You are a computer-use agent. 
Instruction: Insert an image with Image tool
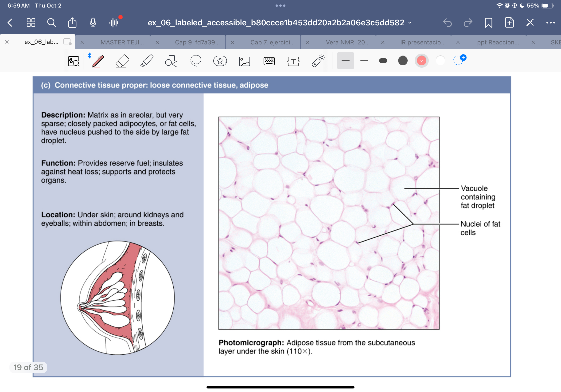click(x=244, y=61)
